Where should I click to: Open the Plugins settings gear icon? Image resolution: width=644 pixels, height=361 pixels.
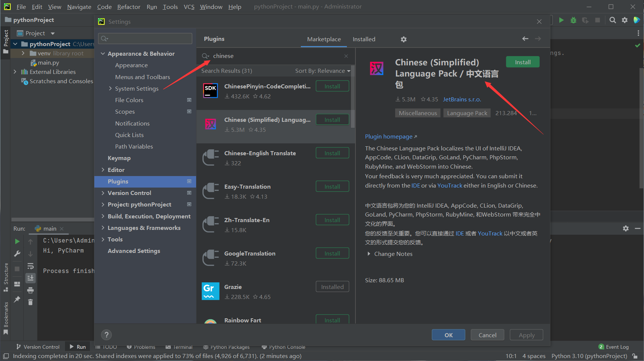click(404, 39)
